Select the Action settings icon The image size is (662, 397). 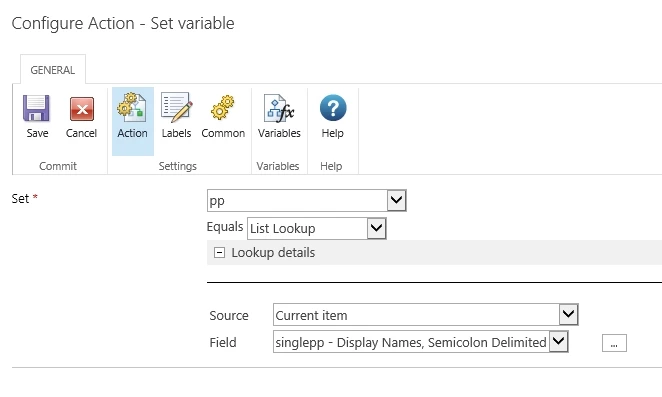click(132, 109)
